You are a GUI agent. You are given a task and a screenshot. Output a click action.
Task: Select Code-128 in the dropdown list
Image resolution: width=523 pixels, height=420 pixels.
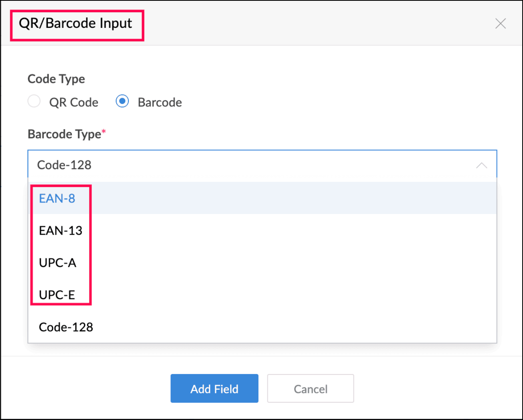(66, 327)
